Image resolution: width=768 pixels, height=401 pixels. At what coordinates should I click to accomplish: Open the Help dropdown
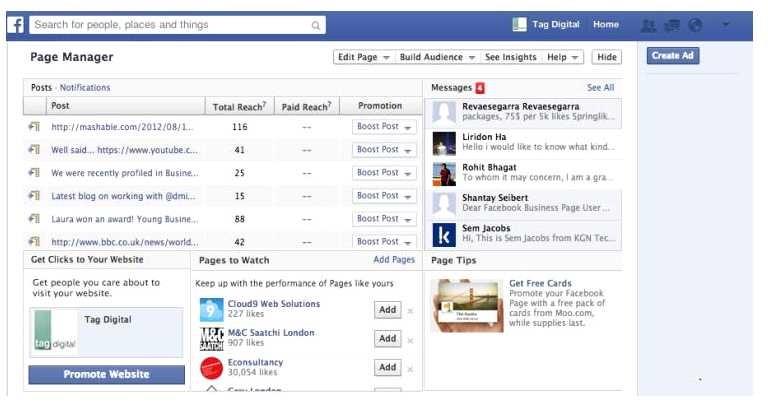click(x=563, y=57)
